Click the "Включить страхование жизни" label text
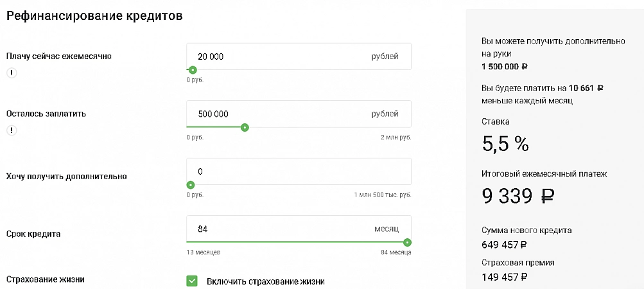The image size is (644, 289). tap(266, 281)
